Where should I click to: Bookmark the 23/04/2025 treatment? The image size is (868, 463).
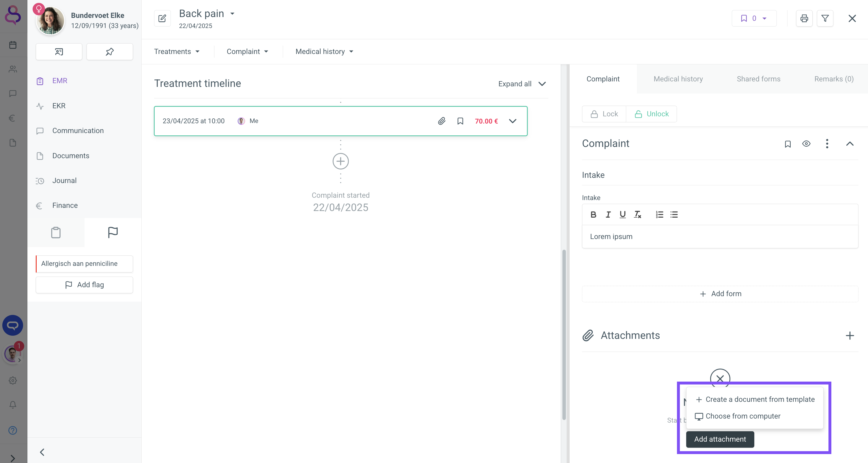[x=460, y=121]
